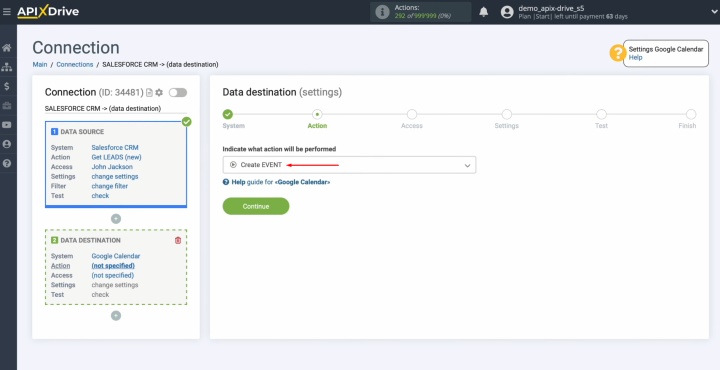Open connection settings gear icon
The height and width of the screenshot is (370, 720).
tap(159, 93)
